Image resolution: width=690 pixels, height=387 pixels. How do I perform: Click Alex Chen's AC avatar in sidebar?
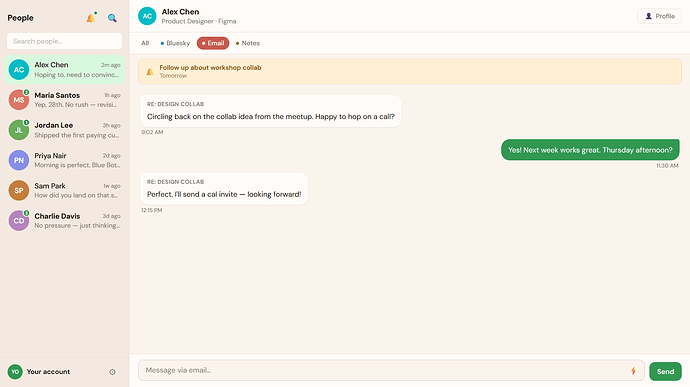tap(18, 70)
